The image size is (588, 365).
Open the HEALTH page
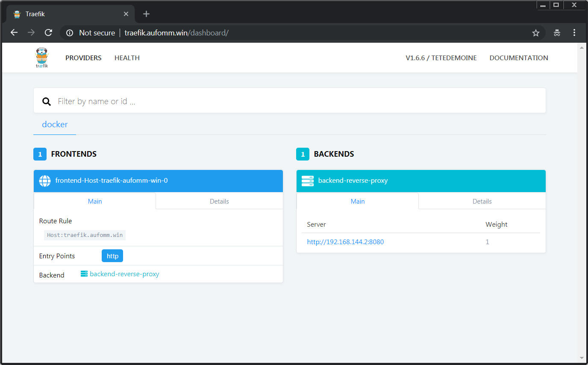pos(127,58)
